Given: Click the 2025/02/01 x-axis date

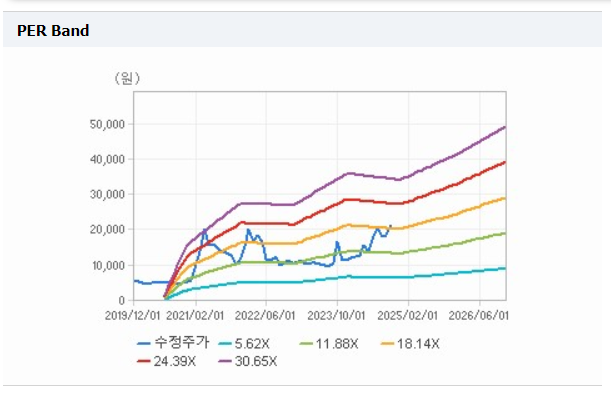Looking at the screenshot, I should click(408, 315).
